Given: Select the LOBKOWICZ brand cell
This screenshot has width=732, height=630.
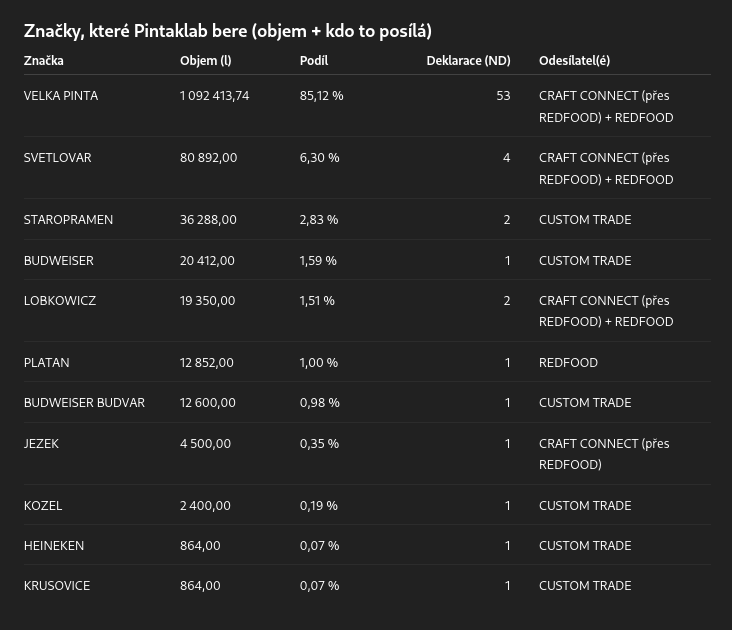Looking at the screenshot, I should click(60, 301).
